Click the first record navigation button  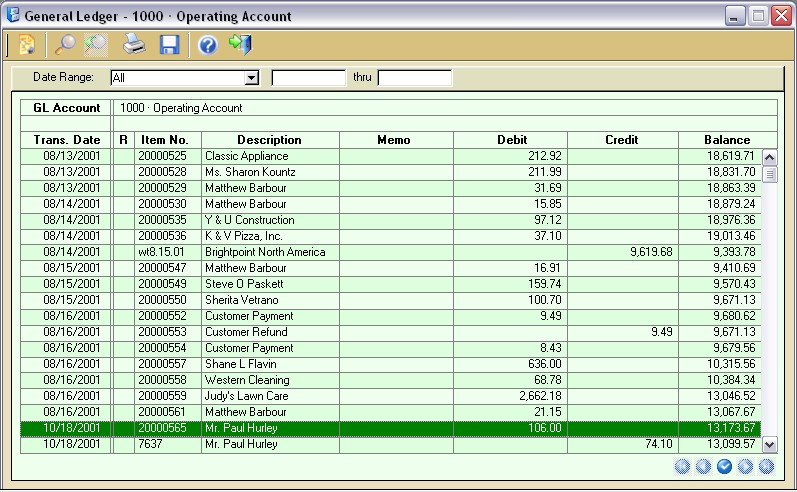tap(682, 466)
